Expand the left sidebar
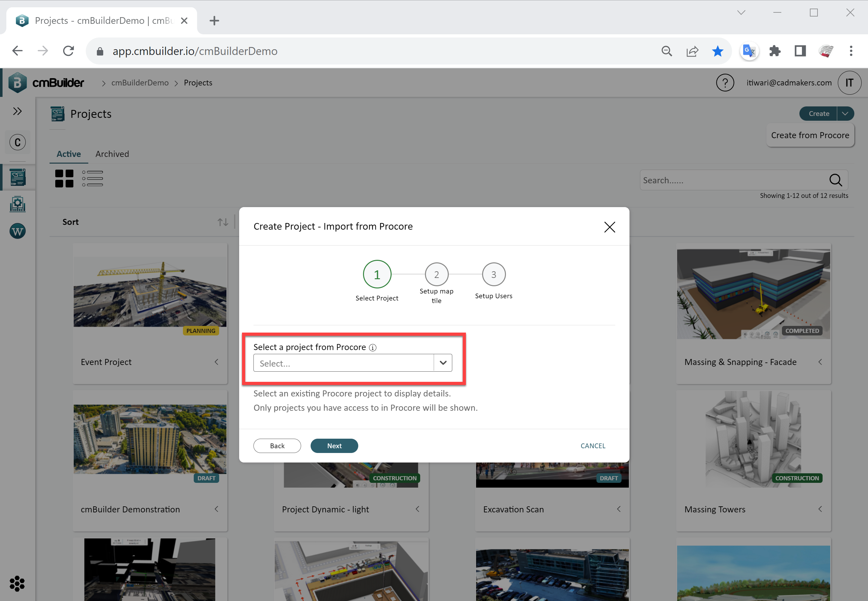Image resolution: width=868 pixels, height=601 pixels. pyautogui.click(x=17, y=111)
